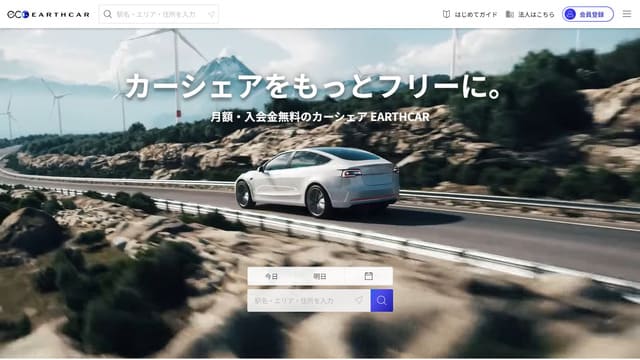Select the 今日 date tab
Screen dimensions: 640x360
tap(271, 276)
